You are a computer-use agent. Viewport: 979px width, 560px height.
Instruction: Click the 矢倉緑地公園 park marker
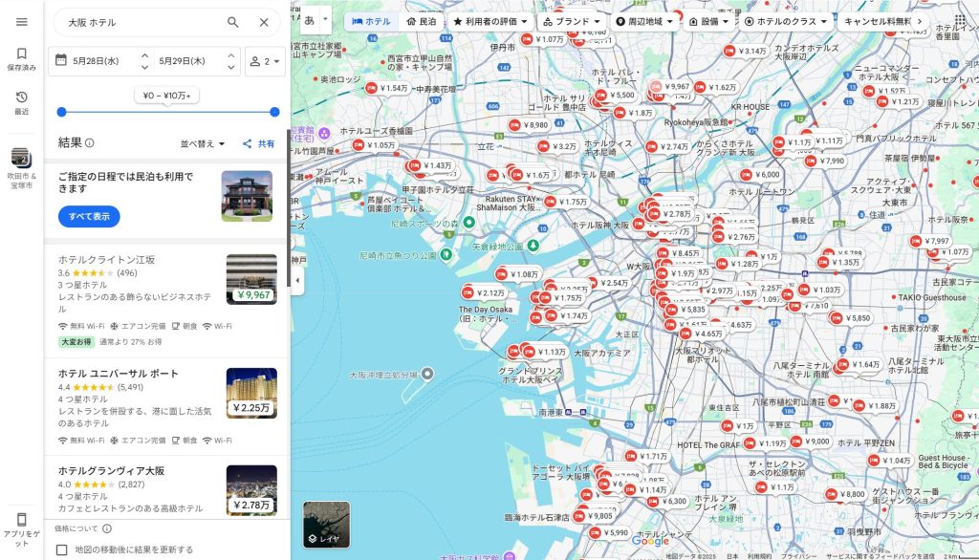point(533,246)
